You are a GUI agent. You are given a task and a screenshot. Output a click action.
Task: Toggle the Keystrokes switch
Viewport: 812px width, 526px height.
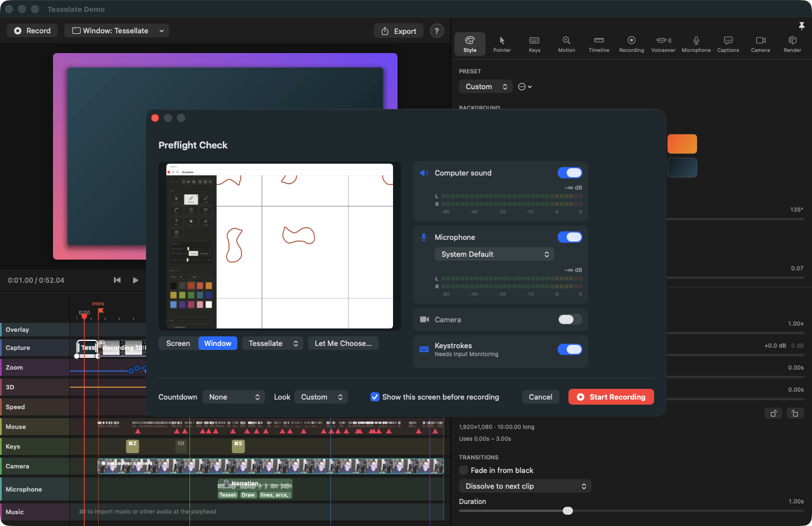(x=570, y=349)
